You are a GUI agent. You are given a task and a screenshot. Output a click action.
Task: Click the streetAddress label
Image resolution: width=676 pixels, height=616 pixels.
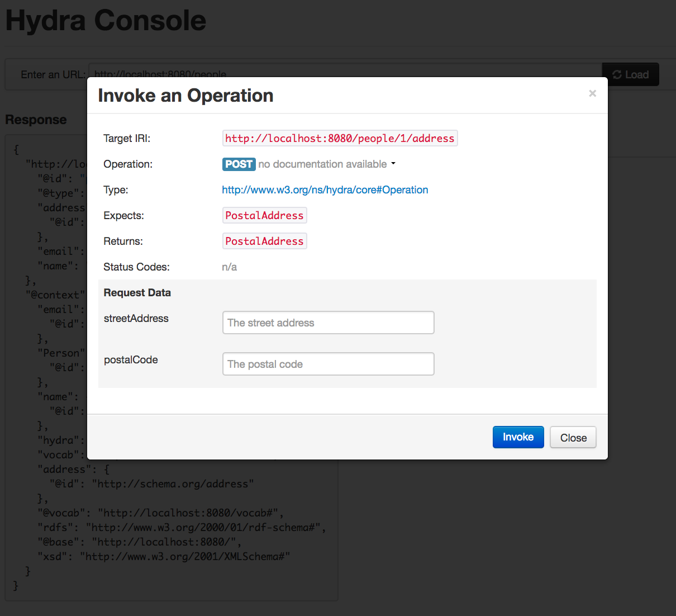point(136,318)
